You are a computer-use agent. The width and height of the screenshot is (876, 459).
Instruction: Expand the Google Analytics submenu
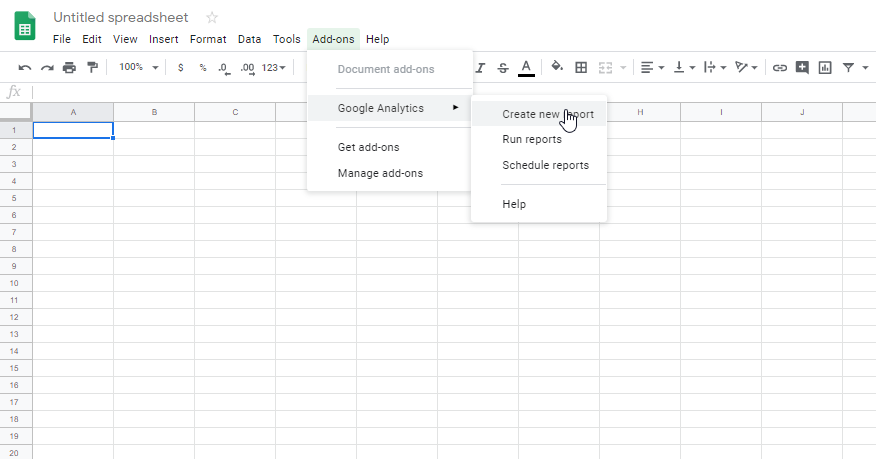coord(389,108)
